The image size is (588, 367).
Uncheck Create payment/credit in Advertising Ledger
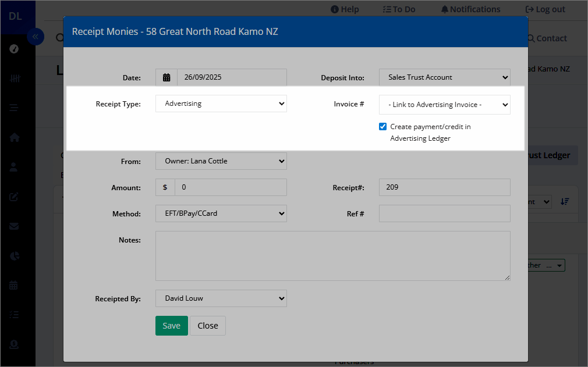(382, 127)
